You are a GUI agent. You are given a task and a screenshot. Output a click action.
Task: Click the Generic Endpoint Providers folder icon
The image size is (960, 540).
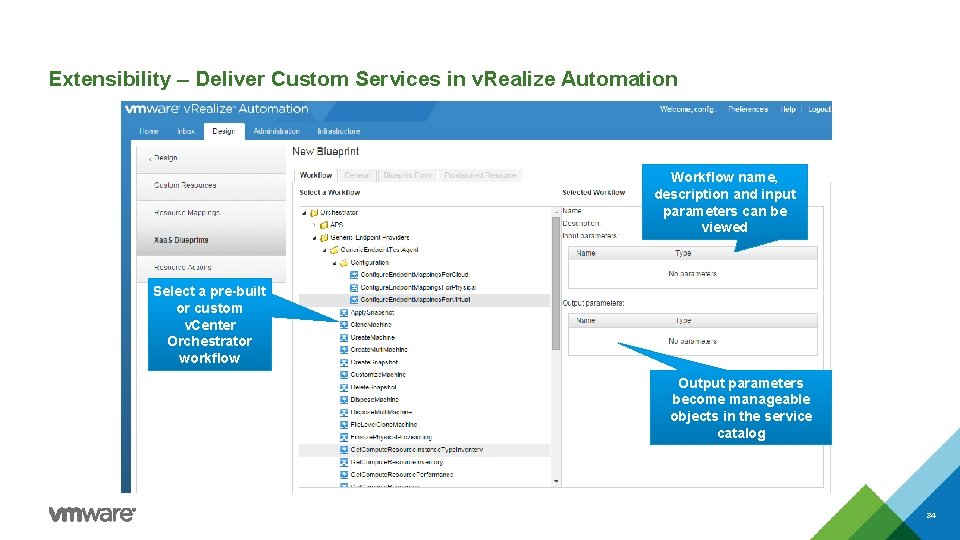coord(324,238)
